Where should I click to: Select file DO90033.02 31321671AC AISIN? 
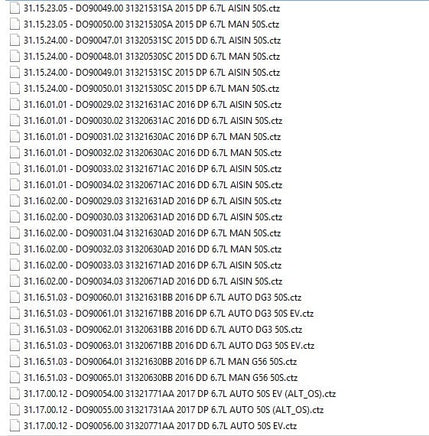coord(153,169)
